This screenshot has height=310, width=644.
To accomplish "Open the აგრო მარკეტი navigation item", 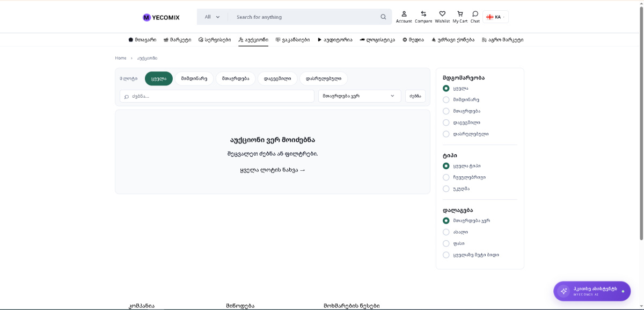I will click(502, 40).
